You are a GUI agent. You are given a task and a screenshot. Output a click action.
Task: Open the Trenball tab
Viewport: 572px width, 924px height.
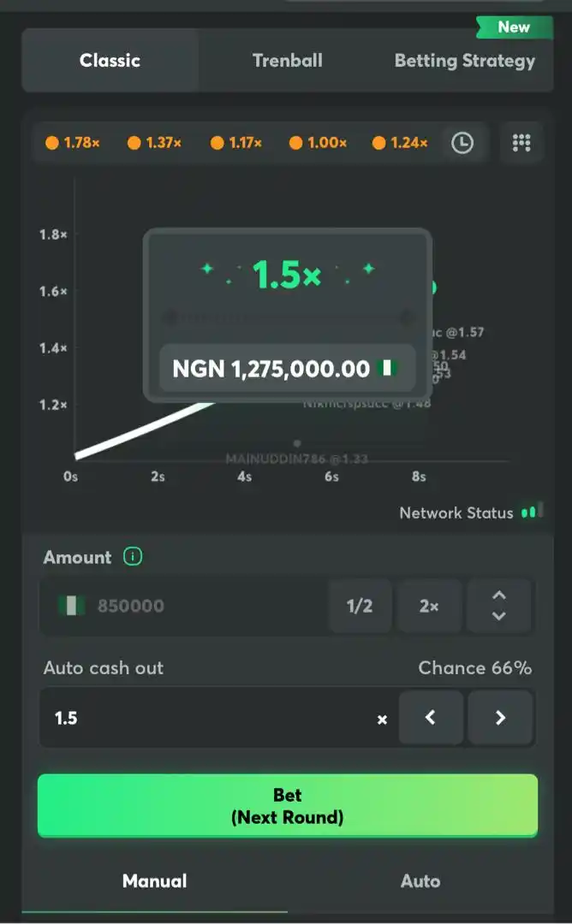pyautogui.click(x=287, y=60)
